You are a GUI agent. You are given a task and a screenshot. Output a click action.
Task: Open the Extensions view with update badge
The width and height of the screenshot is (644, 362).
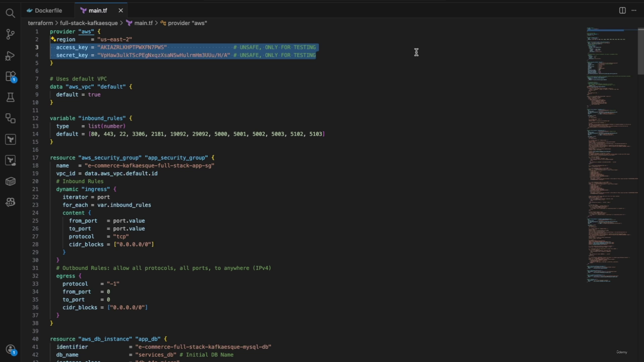coord(10,76)
